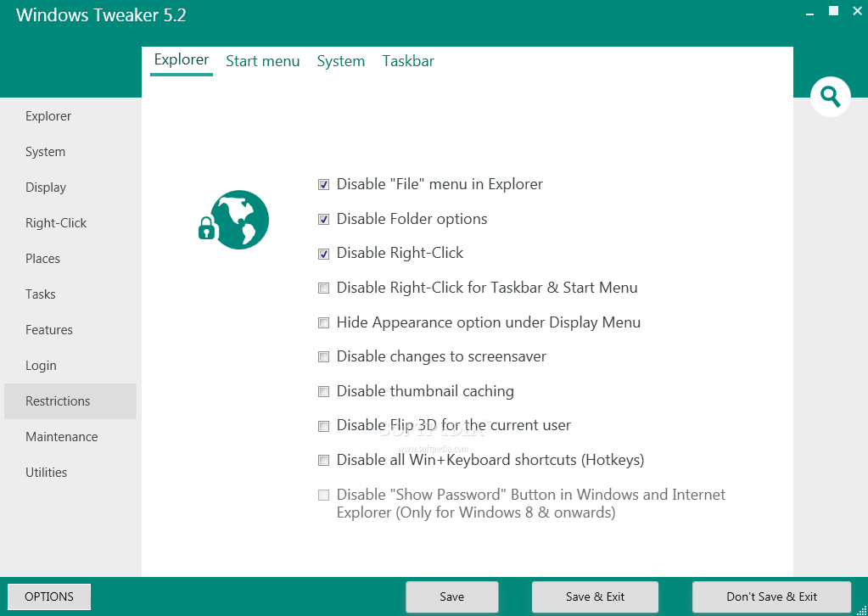Viewport: 868px width, 616px height.
Task: Open the Taskbar tab
Action: coord(408,61)
